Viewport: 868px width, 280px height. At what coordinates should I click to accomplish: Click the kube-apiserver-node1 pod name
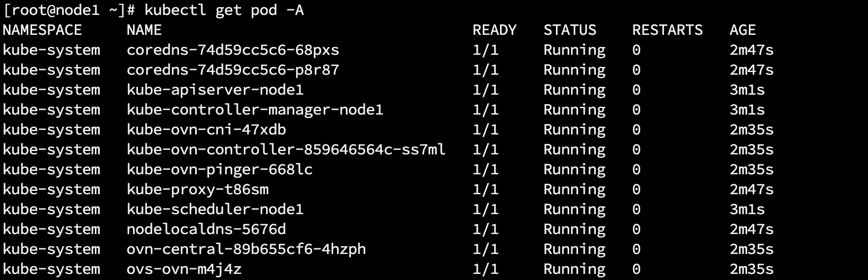(215, 90)
